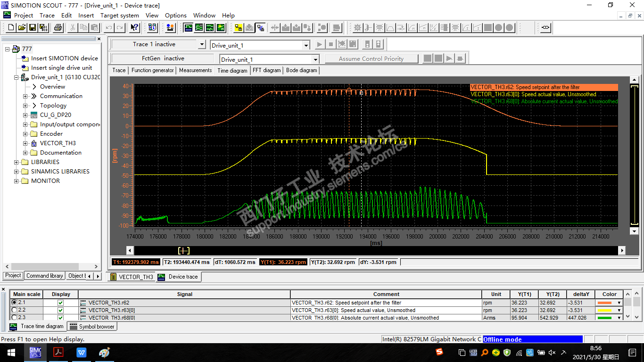Switch to the Bode diagram tab
644x362 pixels.
pyautogui.click(x=302, y=70)
